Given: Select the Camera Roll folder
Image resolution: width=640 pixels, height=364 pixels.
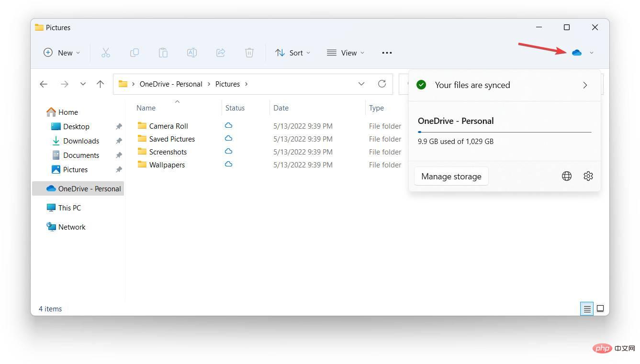Looking at the screenshot, I should pyautogui.click(x=162, y=126).
